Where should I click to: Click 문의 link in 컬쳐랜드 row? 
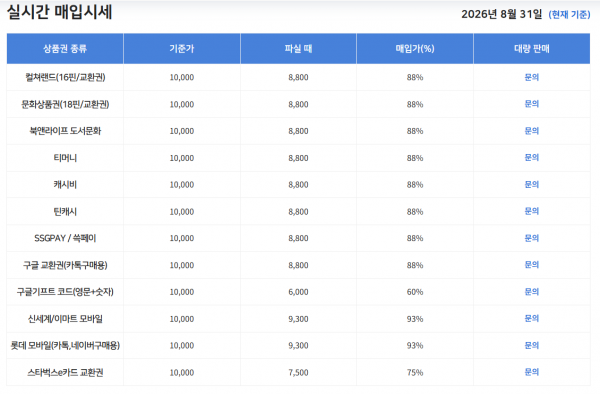[532, 77]
